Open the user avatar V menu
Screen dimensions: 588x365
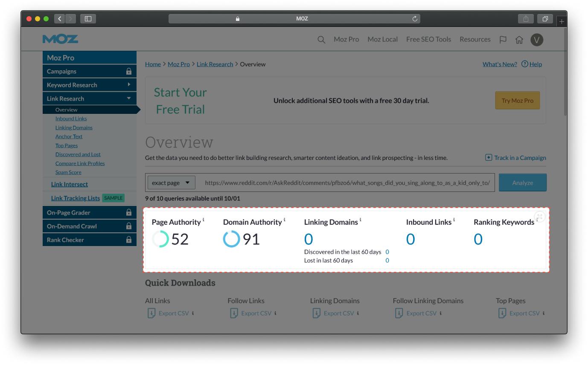(x=537, y=40)
